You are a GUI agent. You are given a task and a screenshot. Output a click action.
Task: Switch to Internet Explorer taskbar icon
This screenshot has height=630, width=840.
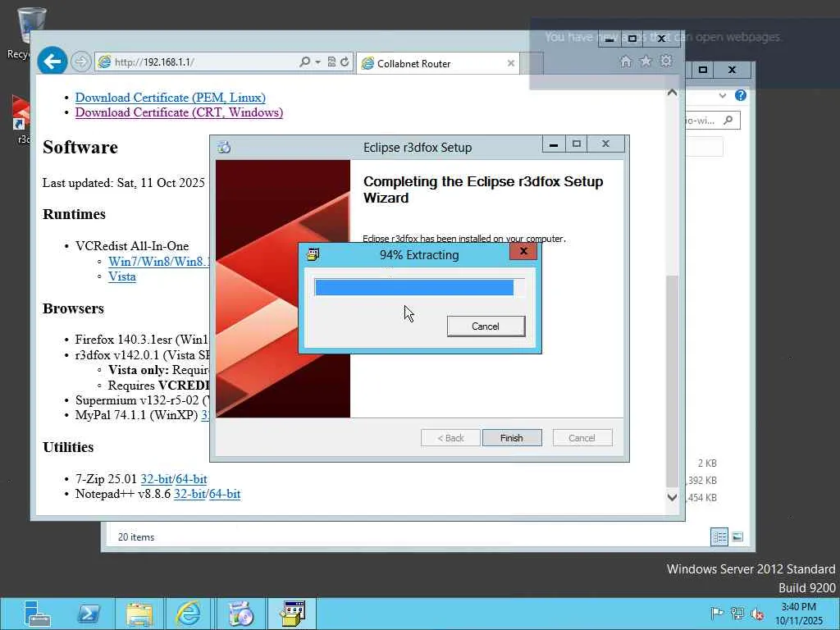click(x=189, y=614)
